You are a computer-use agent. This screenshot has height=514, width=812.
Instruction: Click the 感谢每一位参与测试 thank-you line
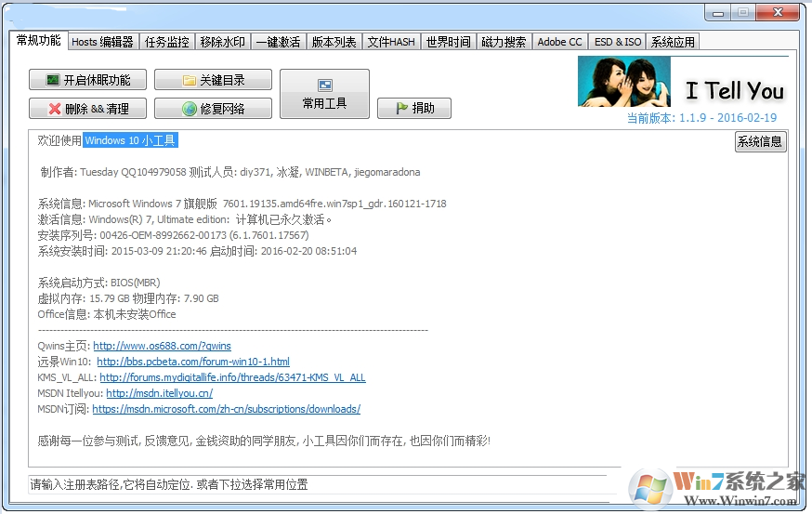point(264,441)
